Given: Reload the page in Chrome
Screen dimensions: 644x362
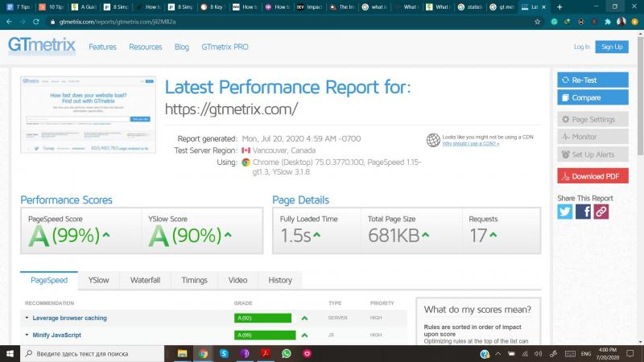Looking at the screenshot, I should pyautogui.click(x=41, y=22).
